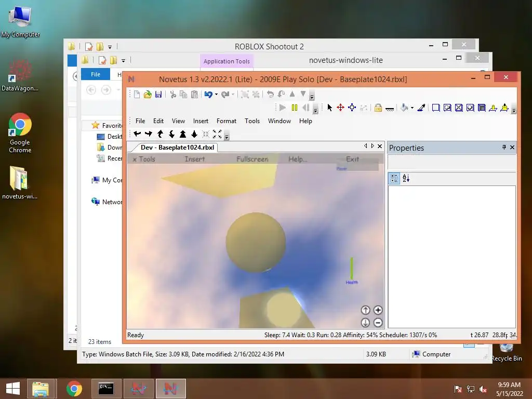
Task: Click the Inlet surface tool icon
Action: pos(482,108)
